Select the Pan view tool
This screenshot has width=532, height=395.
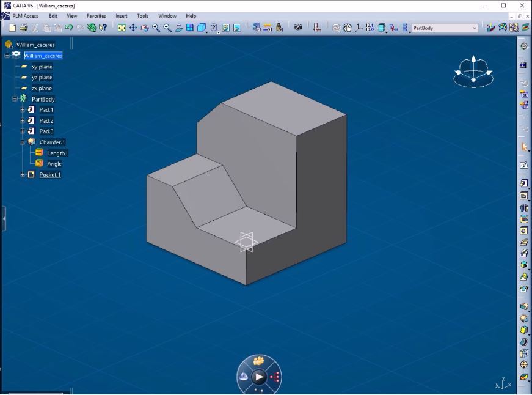tap(133, 28)
